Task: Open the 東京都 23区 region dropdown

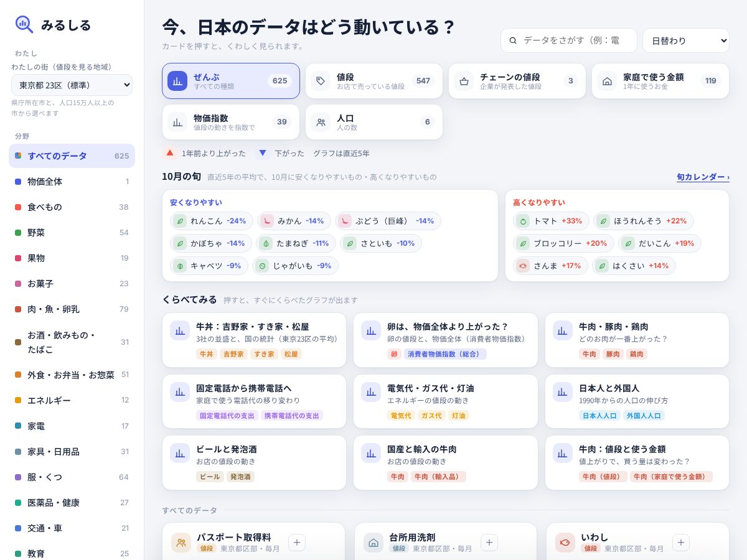Action: 72,85
